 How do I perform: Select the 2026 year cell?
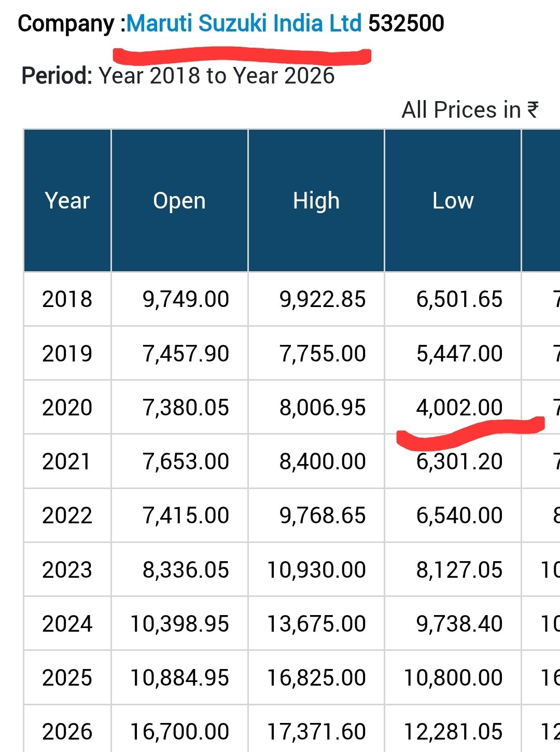click(x=67, y=732)
